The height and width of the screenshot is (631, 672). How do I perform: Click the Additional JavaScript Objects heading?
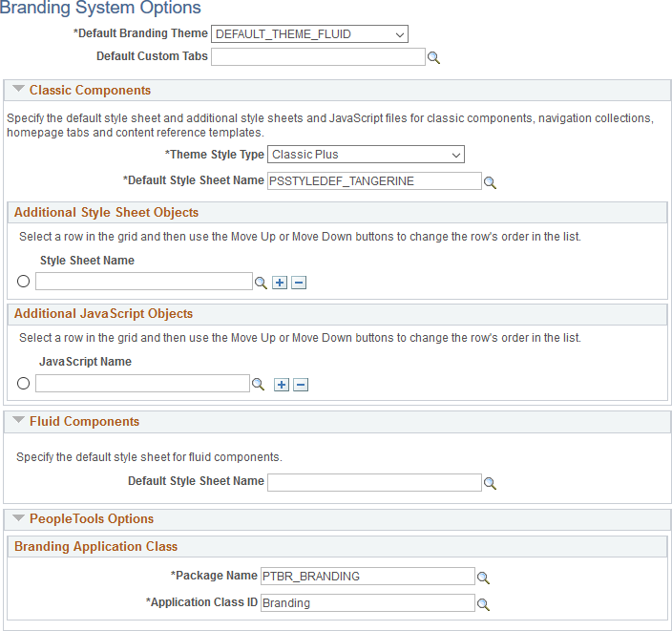[104, 314]
